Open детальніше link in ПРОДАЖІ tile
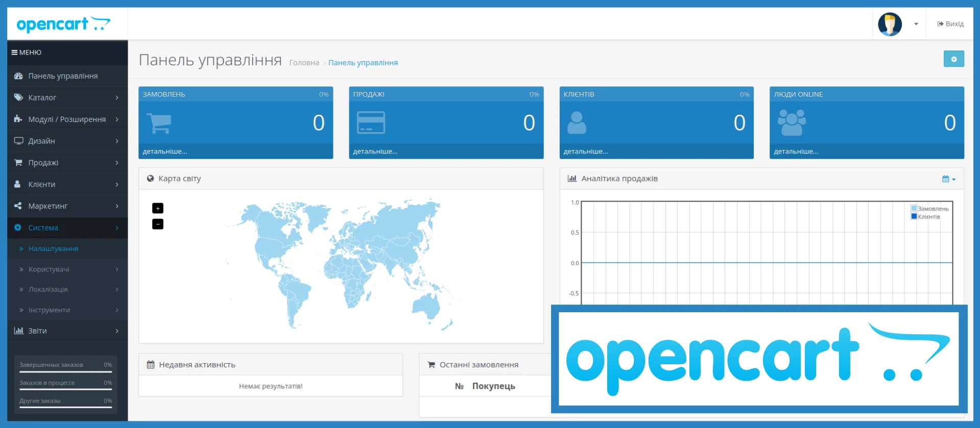980x428 pixels. click(x=375, y=152)
